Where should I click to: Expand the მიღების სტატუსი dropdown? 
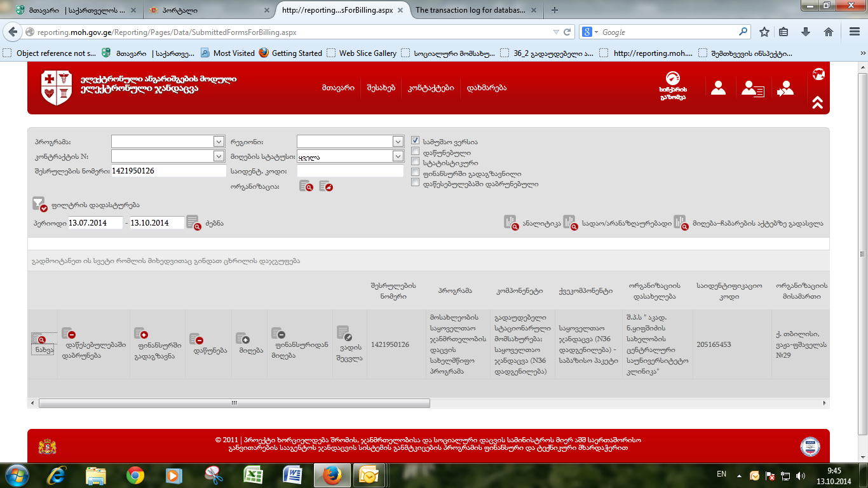[398, 156]
